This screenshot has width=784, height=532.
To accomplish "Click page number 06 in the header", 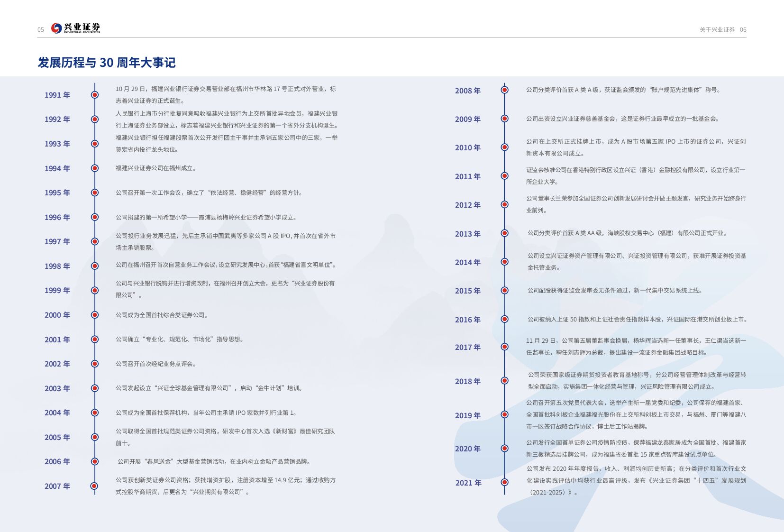I will coord(743,29).
